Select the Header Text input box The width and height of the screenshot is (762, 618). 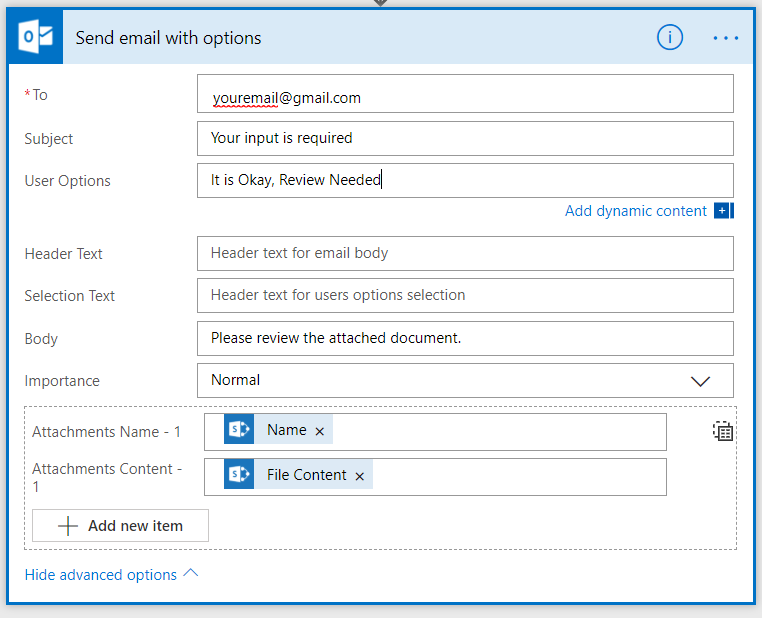(465, 254)
